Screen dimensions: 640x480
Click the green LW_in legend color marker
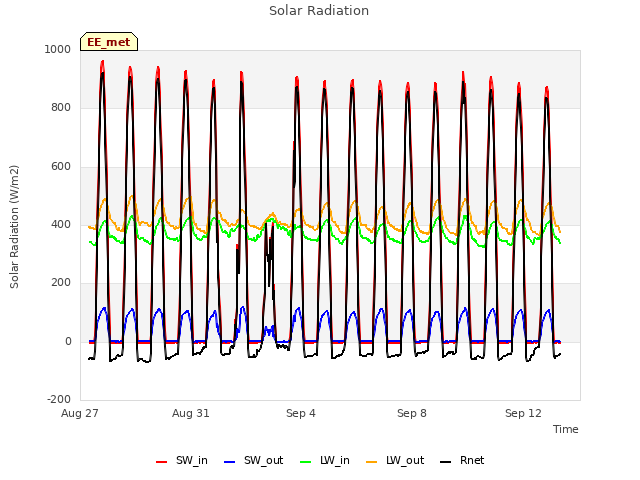click(x=305, y=462)
